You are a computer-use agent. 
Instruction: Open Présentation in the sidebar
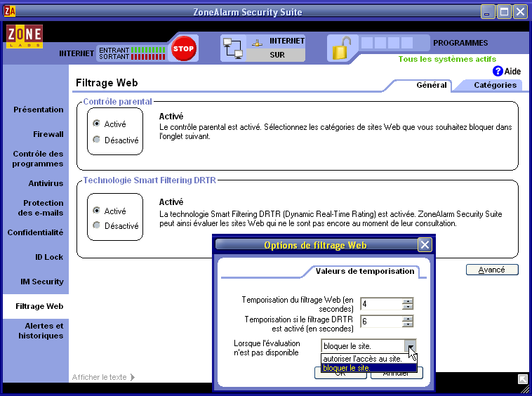click(x=39, y=110)
